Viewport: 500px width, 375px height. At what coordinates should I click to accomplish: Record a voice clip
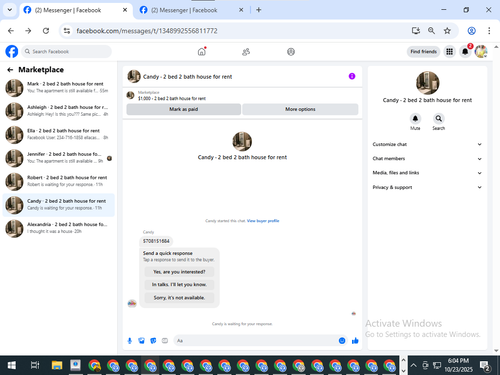click(x=130, y=341)
